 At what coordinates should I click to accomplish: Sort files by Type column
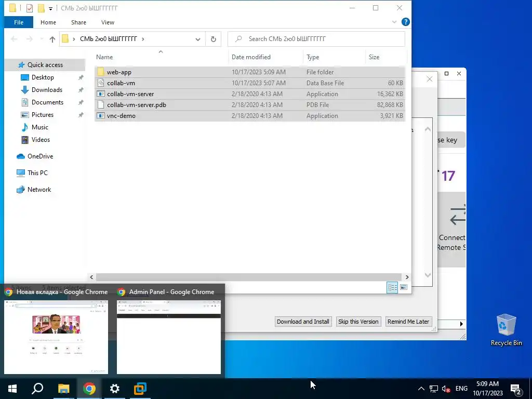coord(313,57)
